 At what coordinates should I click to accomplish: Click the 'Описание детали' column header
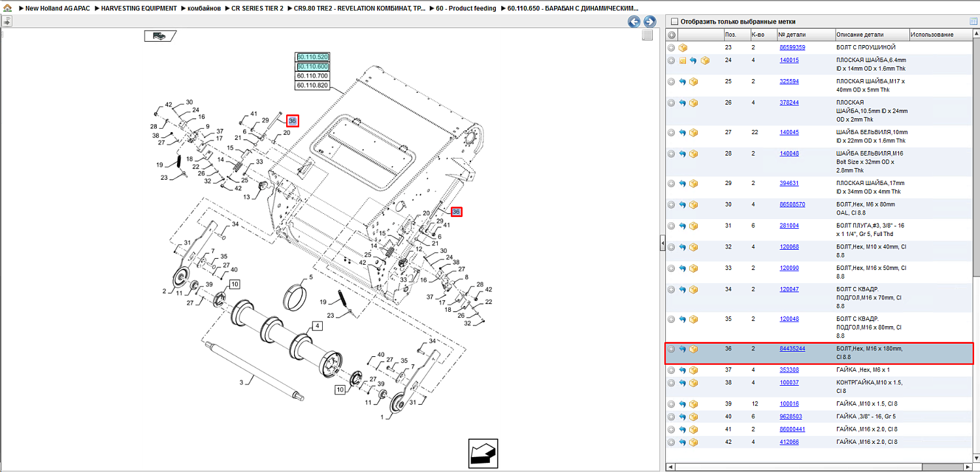pyautogui.click(x=872, y=35)
